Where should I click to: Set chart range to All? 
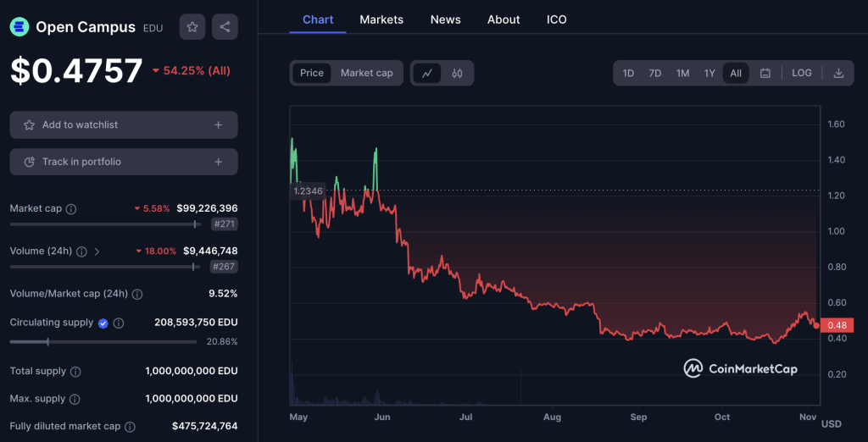(x=736, y=73)
